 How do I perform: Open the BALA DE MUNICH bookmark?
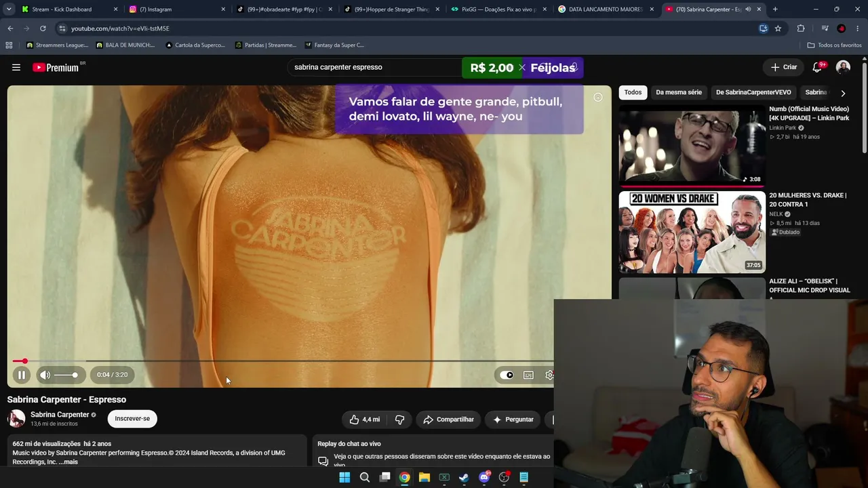coord(125,45)
